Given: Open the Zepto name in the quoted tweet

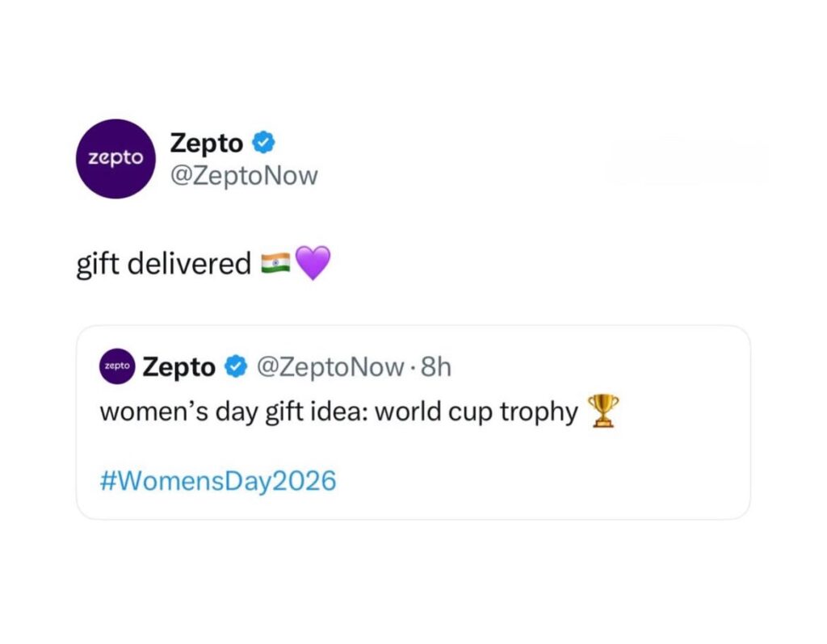Looking at the screenshot, I should 178,367.
